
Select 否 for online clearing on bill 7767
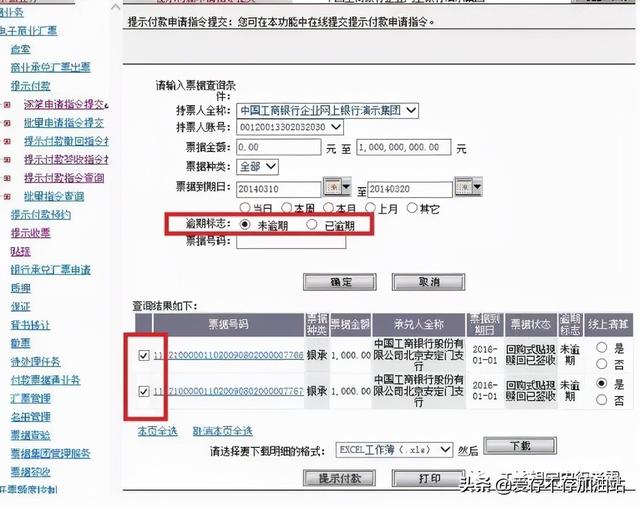tap(601, 400)
